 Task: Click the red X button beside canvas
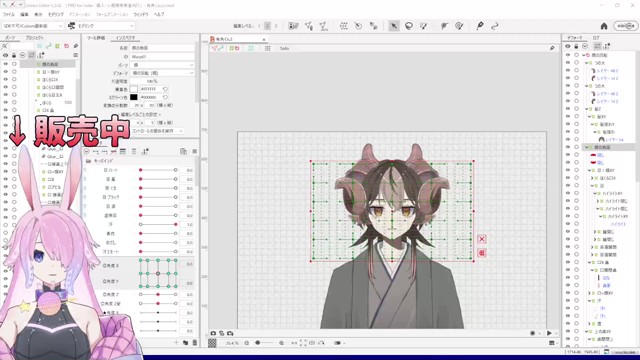[x=482, y=239]
